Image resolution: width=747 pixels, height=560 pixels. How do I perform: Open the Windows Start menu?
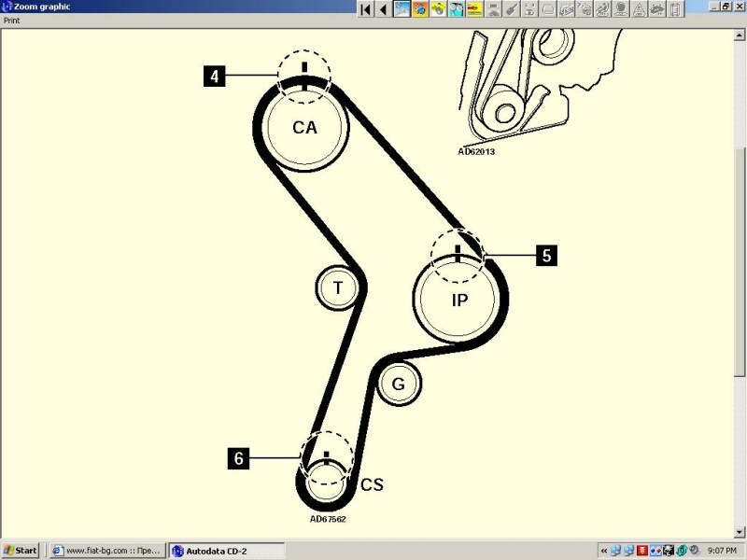(x=20, y=551)
